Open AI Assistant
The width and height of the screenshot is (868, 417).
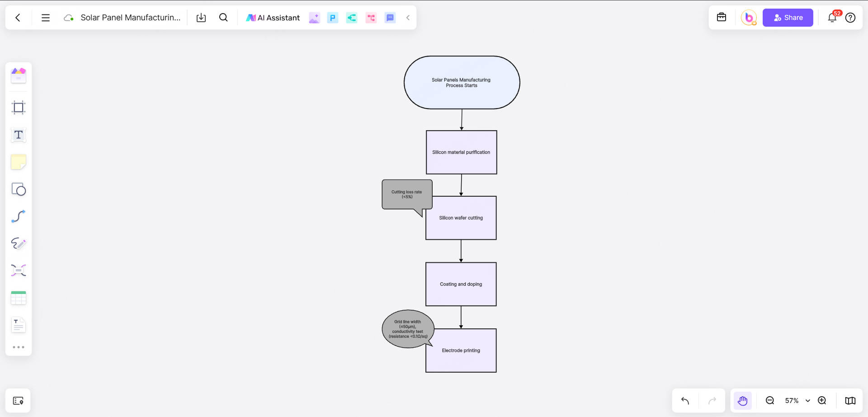point(273,18)
